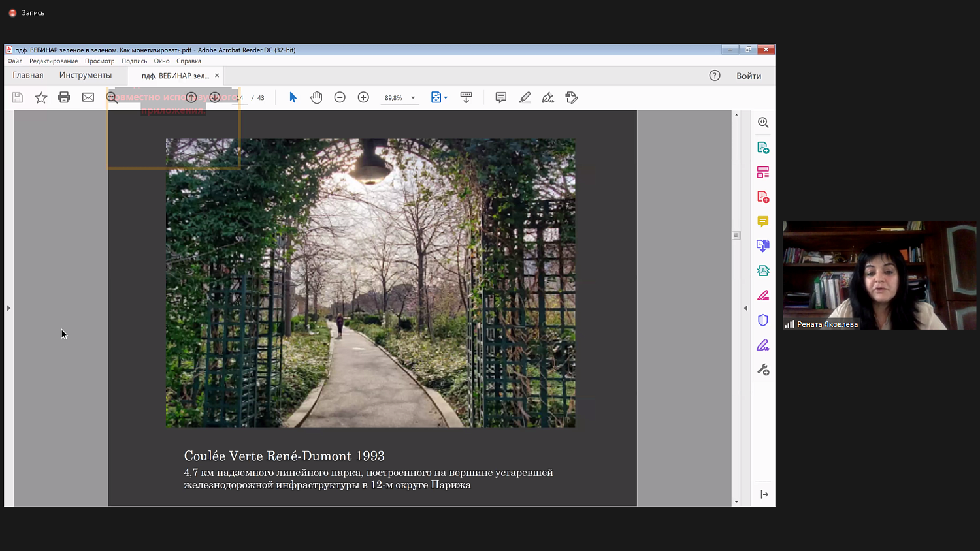This screenshot has height=551, width=980.
Task: Go to the next page with the down arrow
Action: click(215, 97)
